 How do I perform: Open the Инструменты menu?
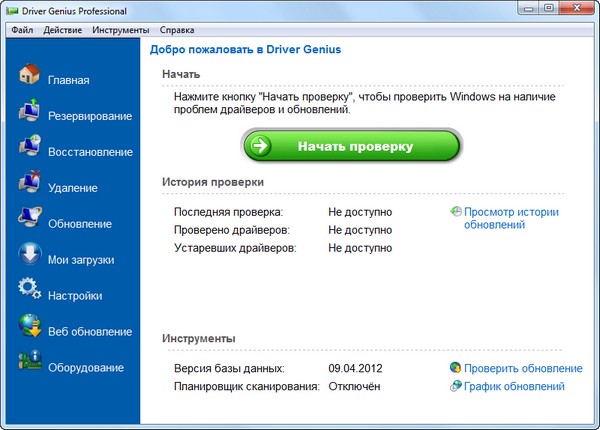click(121, 30)
